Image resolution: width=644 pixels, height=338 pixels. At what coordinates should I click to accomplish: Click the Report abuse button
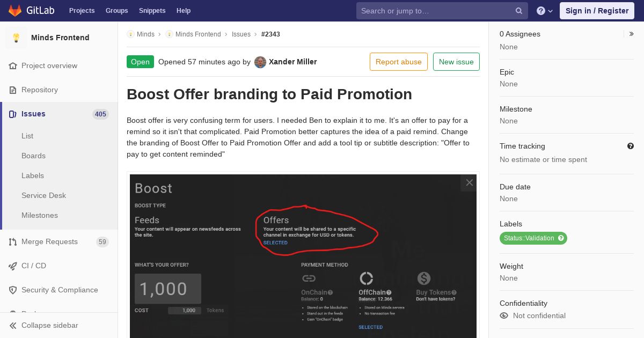(x=399, y=62)
